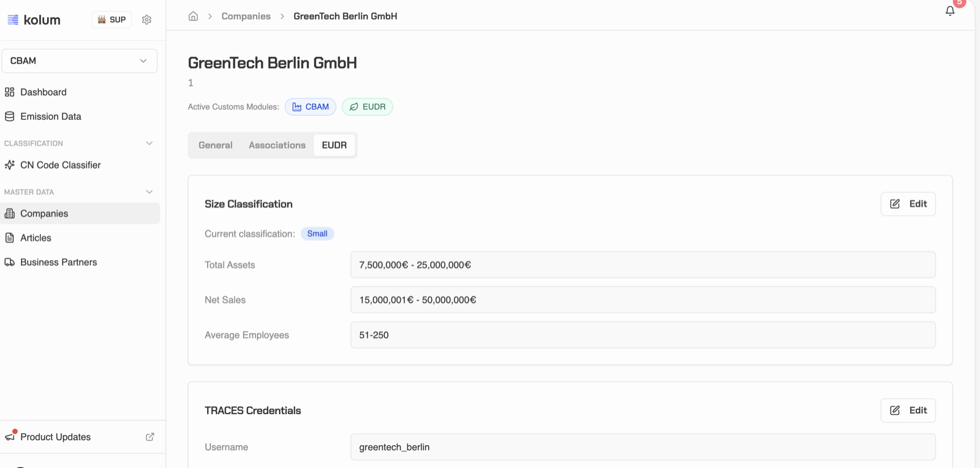Image resolution: width=980 pixels, height=468 pixels.
Task: Click the Dashboard grid icon
Action: pyautogui.click(x=10, y=92)
